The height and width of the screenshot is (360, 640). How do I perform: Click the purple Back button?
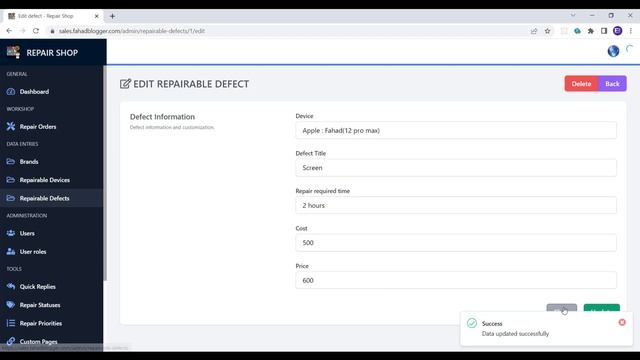612,84
